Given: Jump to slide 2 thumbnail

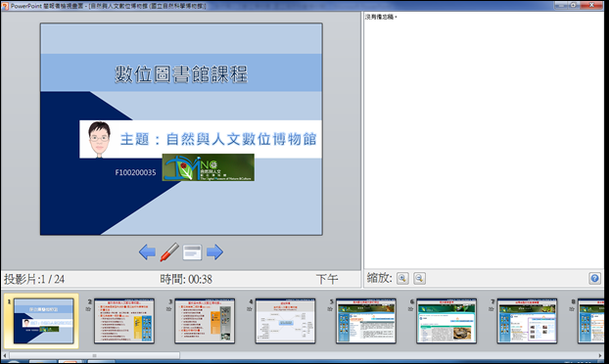Looking at the screenshot, I should tap(124, 321).
